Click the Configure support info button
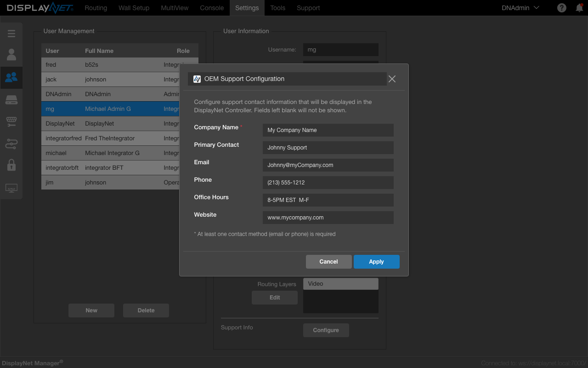This screenshot has width=588, height=368. [326, 330]
